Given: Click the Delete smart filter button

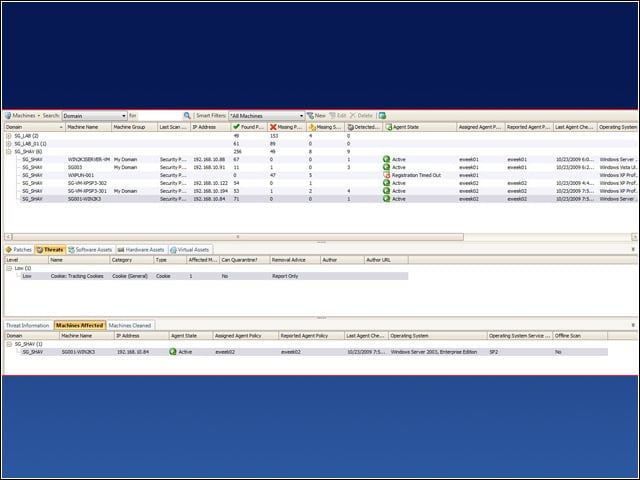Looking at the screenshot, I should 361,116.
